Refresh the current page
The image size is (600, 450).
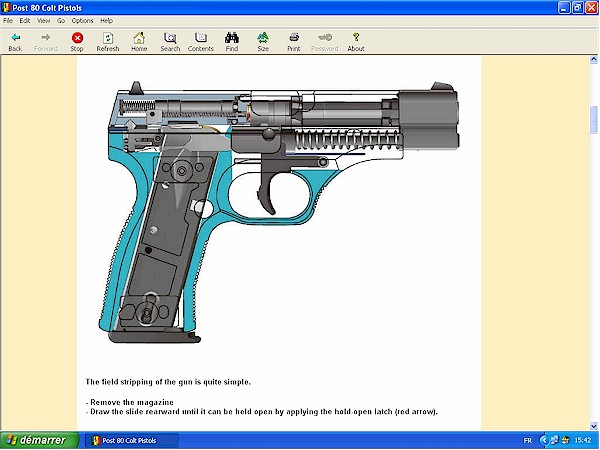pyautogui.click(x=108, y=41)
